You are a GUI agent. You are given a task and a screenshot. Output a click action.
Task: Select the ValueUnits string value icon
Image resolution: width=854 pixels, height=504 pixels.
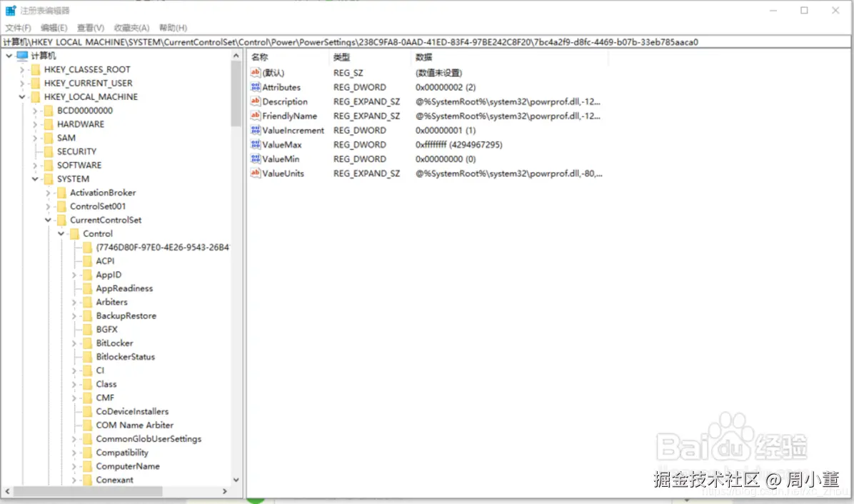click(256, 173)
